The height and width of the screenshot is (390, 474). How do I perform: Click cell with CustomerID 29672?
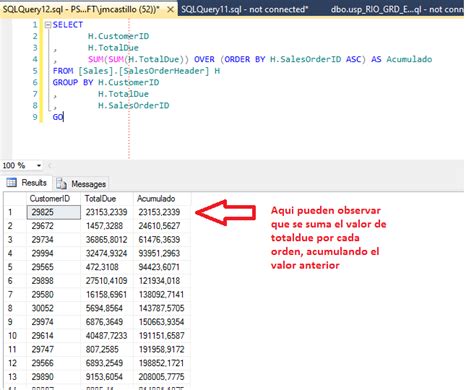click(x=53, y=226)
